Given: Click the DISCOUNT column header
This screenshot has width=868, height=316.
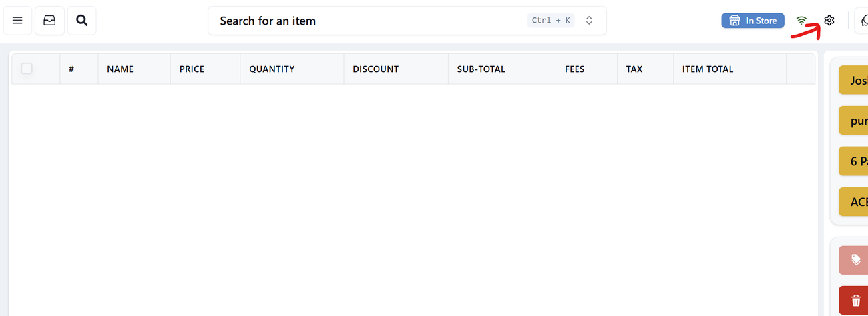Looking at the screenshot, I should coord(375,69).
